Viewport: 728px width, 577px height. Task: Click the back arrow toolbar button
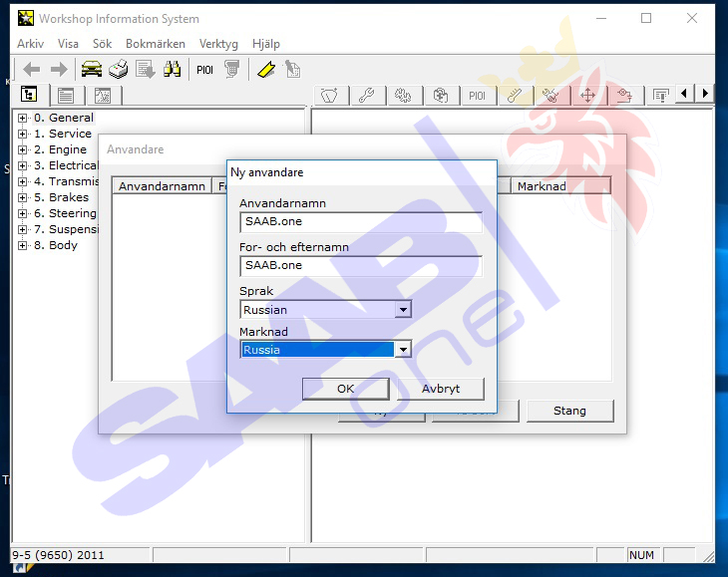click(x=32, y=69)
